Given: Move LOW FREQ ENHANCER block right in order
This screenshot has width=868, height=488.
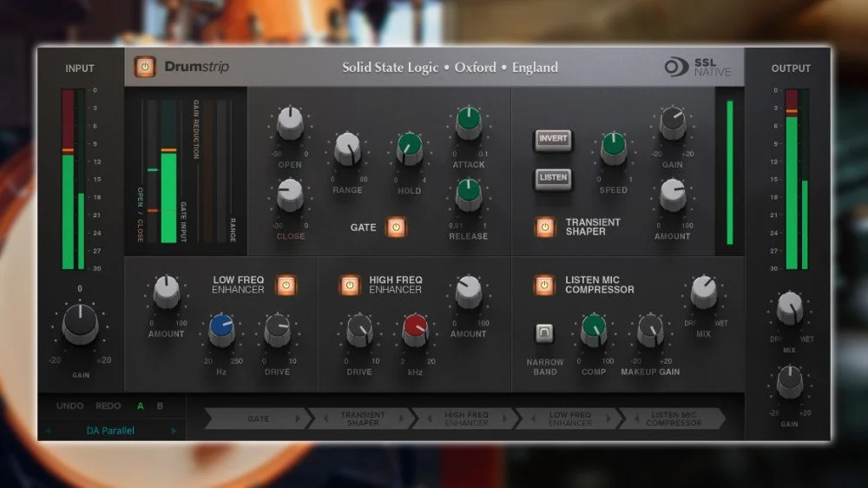Looking at the screenshot, I should click(x=608, y=419).
